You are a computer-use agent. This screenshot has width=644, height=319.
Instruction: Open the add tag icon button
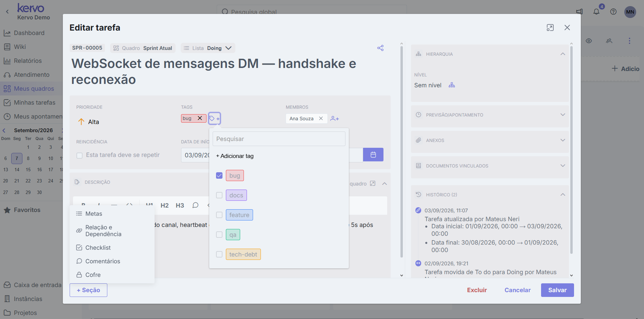(214, 119)
